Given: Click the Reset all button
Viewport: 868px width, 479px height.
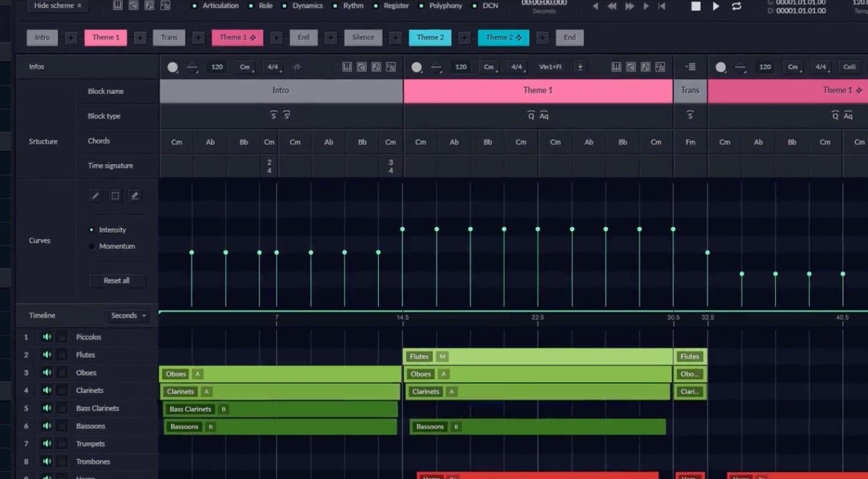Looking at the screenshot, I should coord(117,281).
